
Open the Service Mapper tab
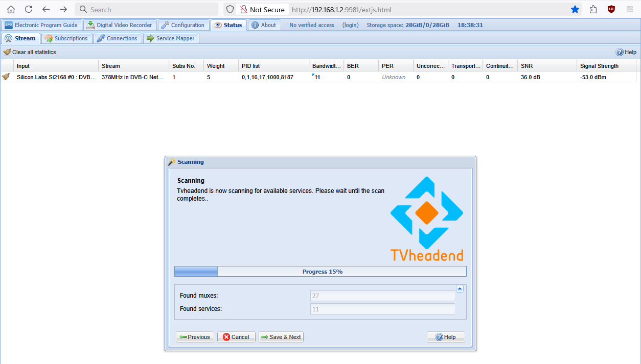(171, 38)
